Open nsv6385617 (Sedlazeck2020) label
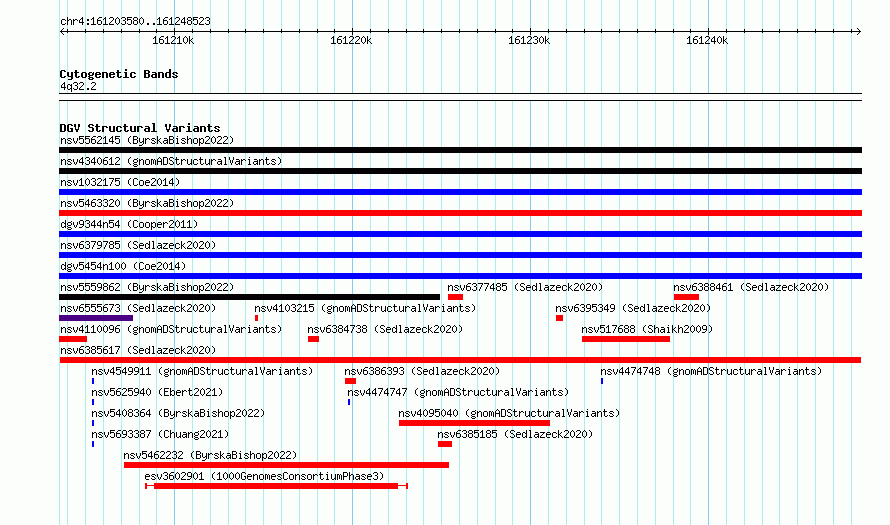890x525 pixels. 138,350
